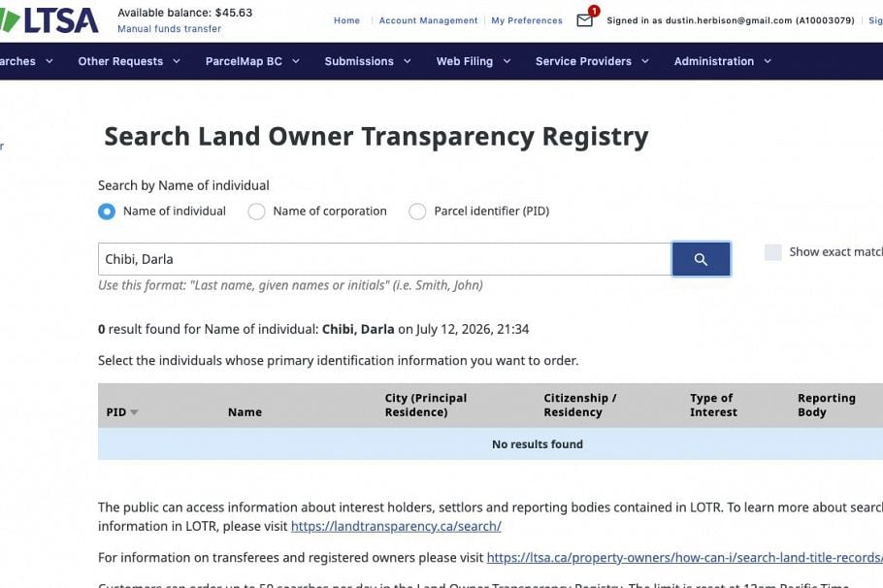The width and height of the screenshot is (883, 588).
Task: Click the Search Land Owner Transparency Registry heading
Action: 376,137
